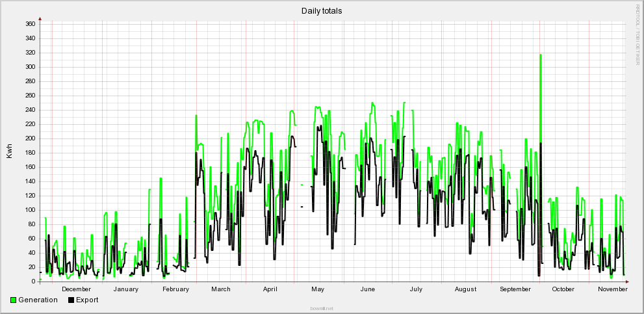This screenshot has width=644, height=314.
Task: Click the black Export legend swatch
Action: pos(70,300)
